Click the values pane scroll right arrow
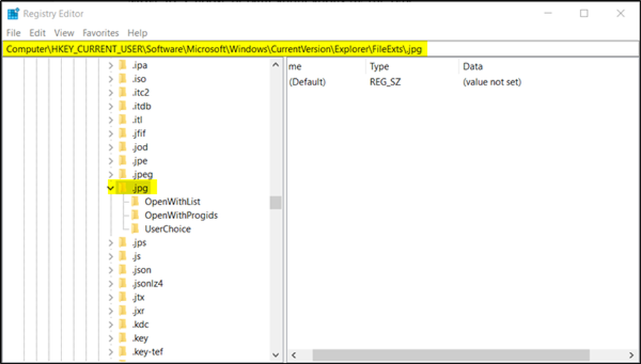Viewport: 641px width, 364px height. (632, 355)
